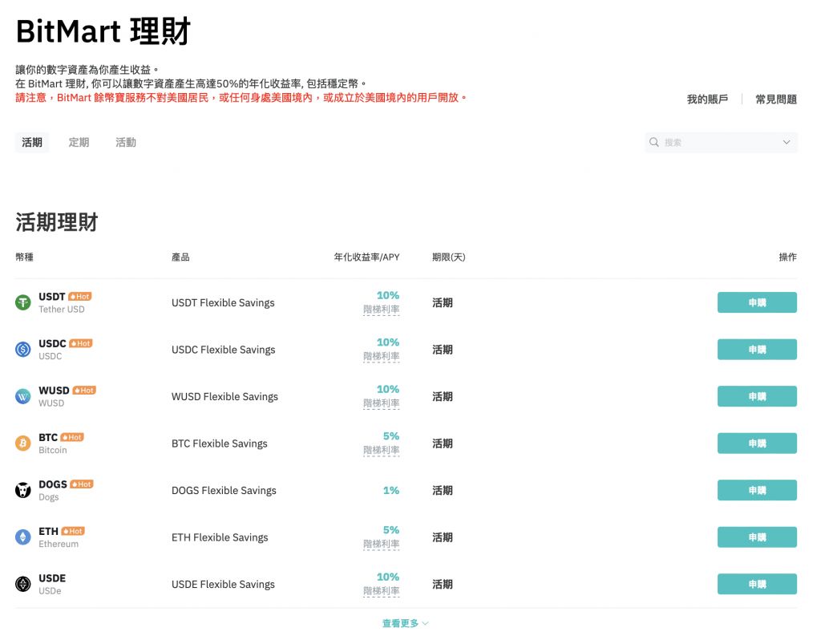Select the 活期 tab
This screenshot has width=821, height=644.
click(32, 143)
